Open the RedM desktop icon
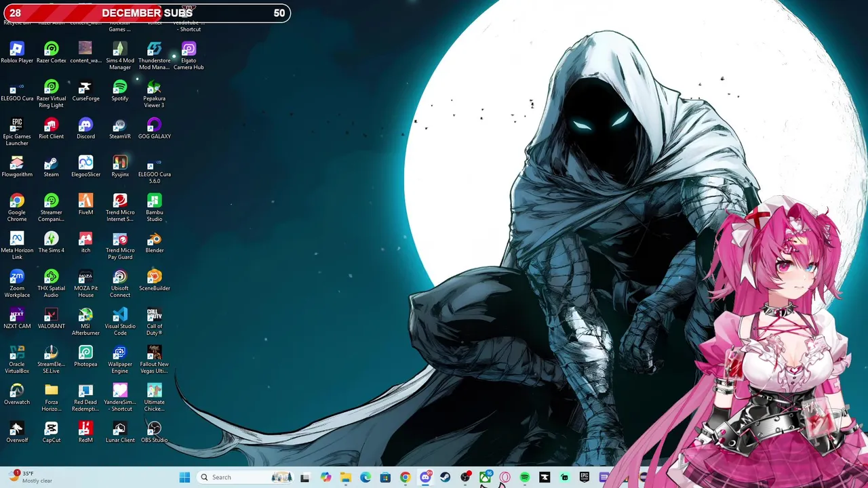The width and height of the screenshot is (868, 488). [85, 432]
